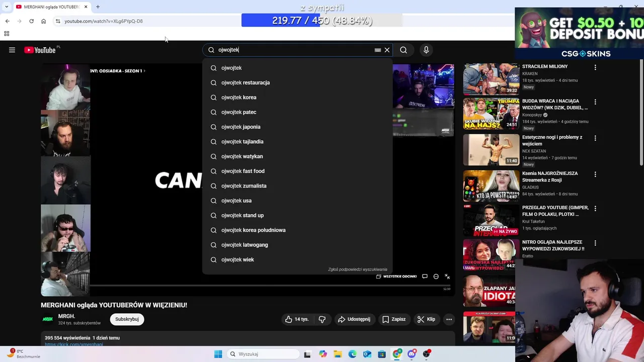644x362 pixels.
Task: Reload the page with the refresh icon
Action: click(31, 21)
